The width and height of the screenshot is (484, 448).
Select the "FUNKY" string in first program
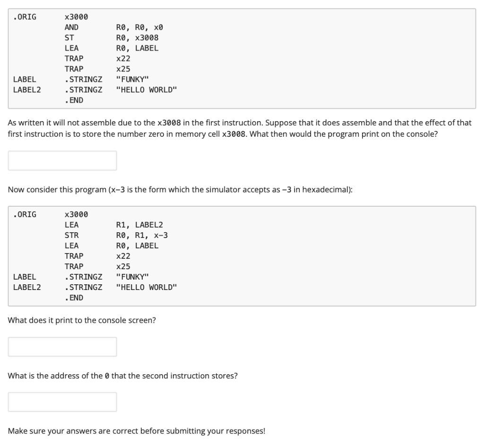coord(134,79)
